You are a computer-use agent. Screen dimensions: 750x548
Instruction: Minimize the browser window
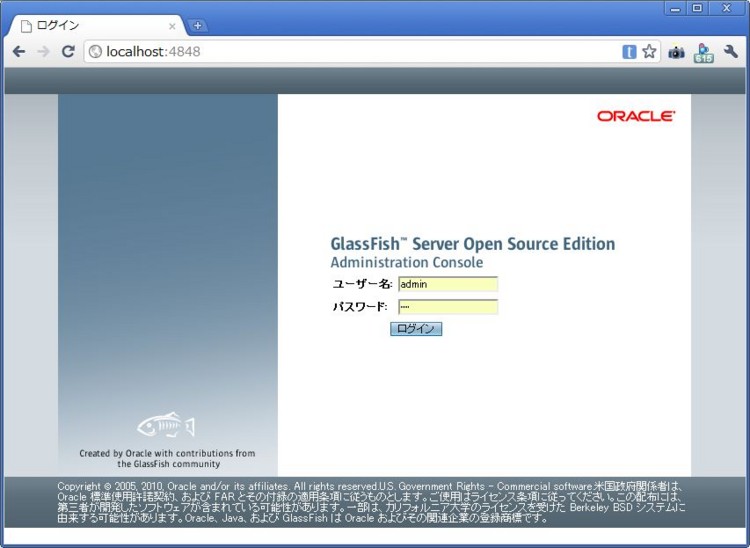(x=675, y=9)
